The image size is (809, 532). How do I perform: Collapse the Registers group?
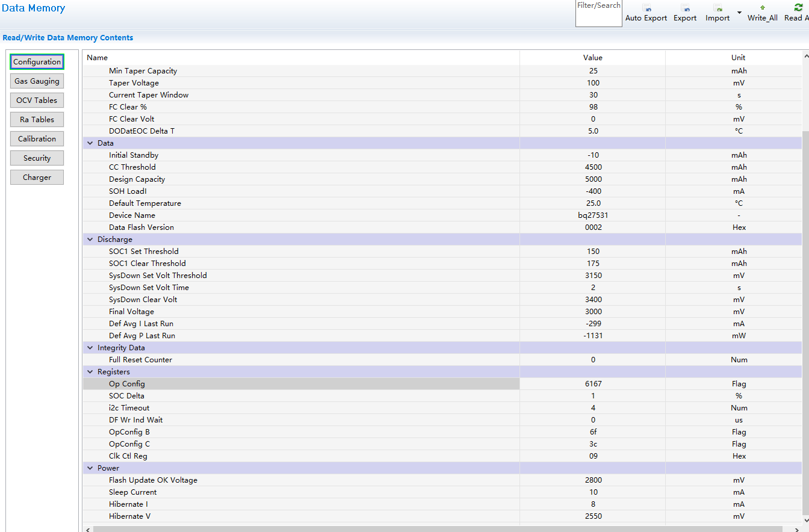point(90,372)
